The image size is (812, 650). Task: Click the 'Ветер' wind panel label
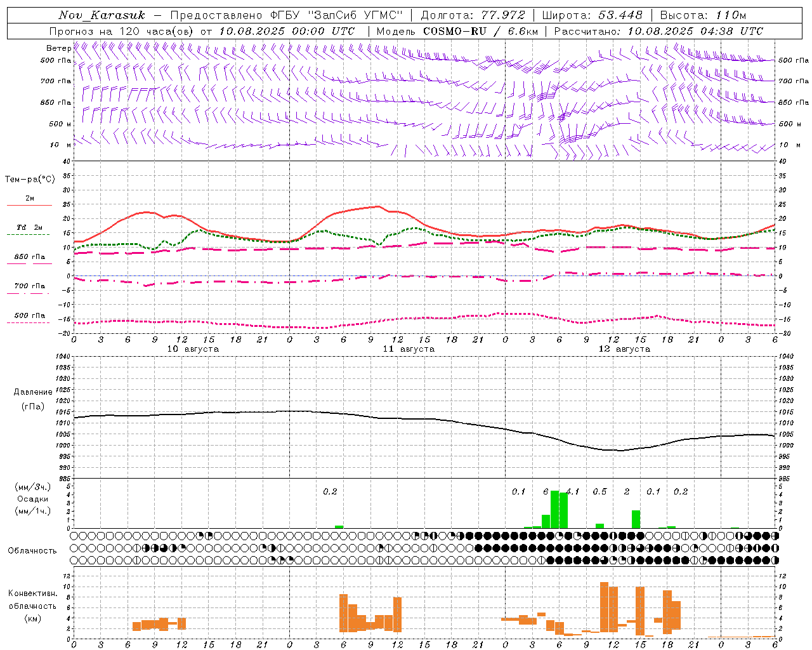click(58, 48)
